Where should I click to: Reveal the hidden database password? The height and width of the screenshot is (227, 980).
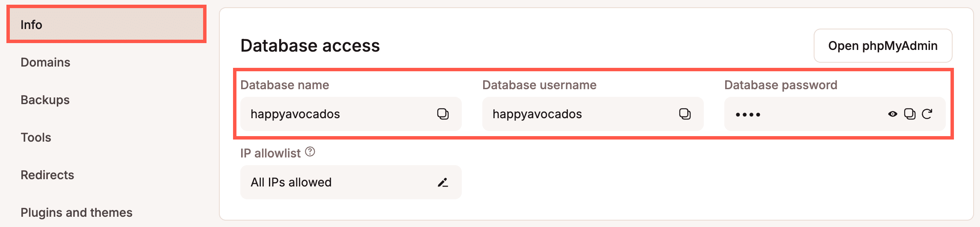coord(892,114)
